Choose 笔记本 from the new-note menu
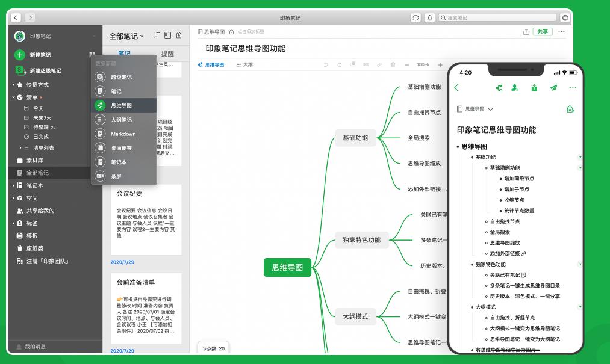610x364 pixels. pyautogui.click(x=123, y=162)
